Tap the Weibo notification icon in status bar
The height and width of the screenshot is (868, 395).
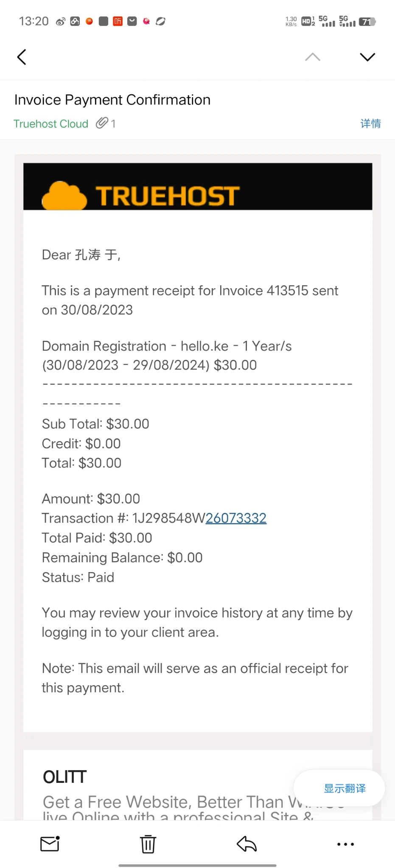pyautogui.click(x=61, y=22)
